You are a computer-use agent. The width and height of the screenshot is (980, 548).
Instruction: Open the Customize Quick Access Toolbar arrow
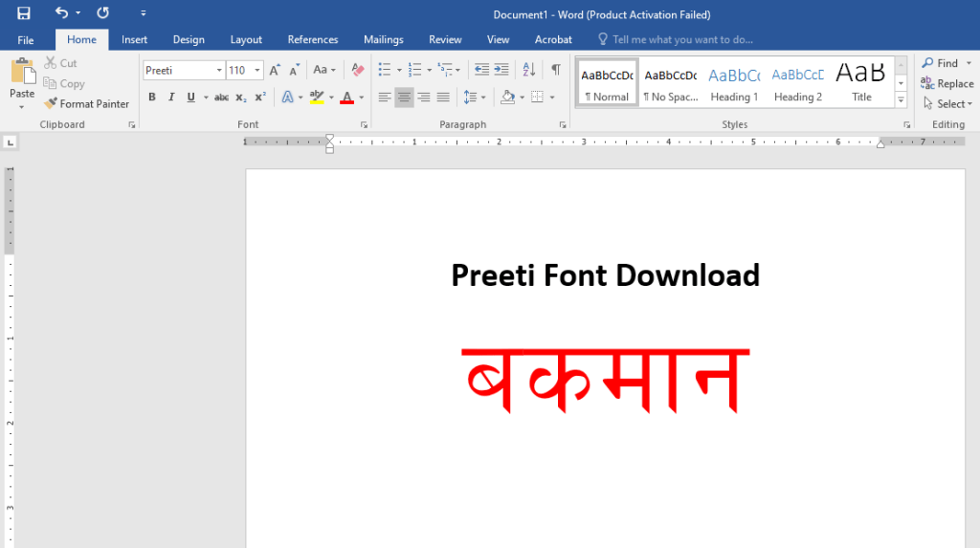[x=144, y=13]
